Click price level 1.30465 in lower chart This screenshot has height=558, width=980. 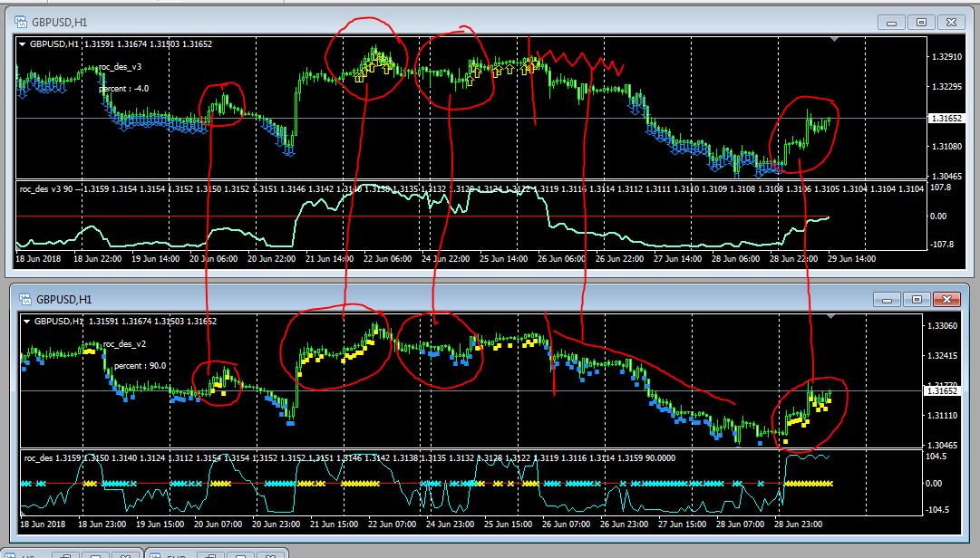[942, 446]
